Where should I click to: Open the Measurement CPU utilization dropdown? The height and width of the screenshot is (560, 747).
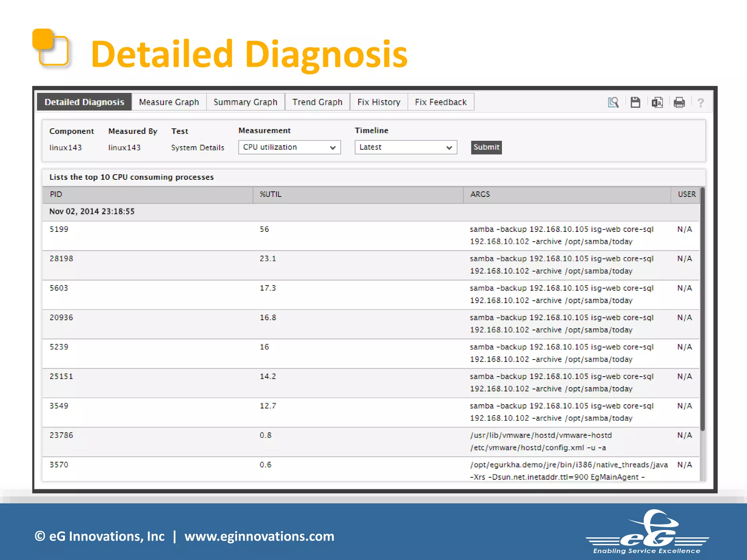[290, 147]
